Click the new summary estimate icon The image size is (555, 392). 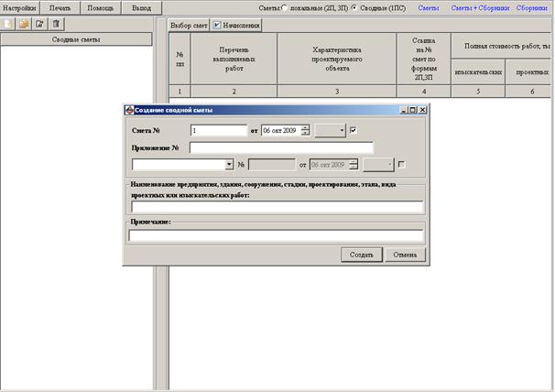(x=7, y=24)
